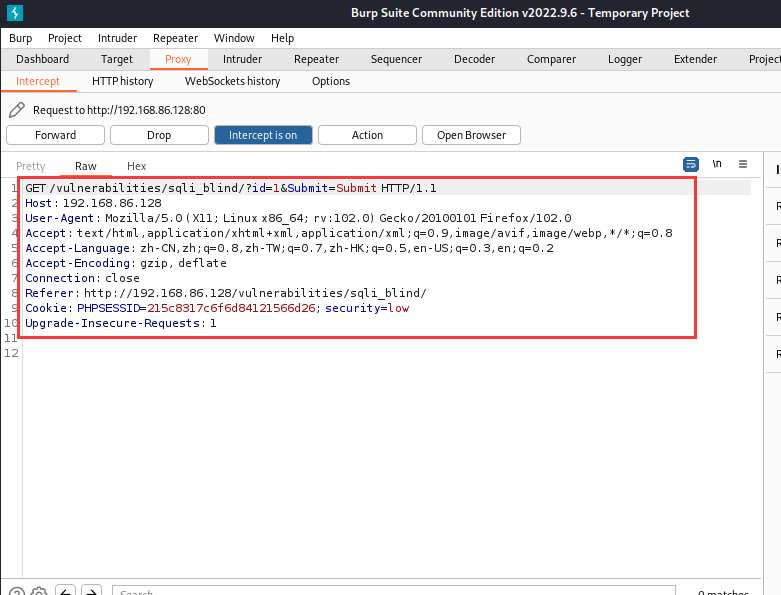Switch to the Sequencer tab
Screen dimensions: 781x595
click(396, 59)
